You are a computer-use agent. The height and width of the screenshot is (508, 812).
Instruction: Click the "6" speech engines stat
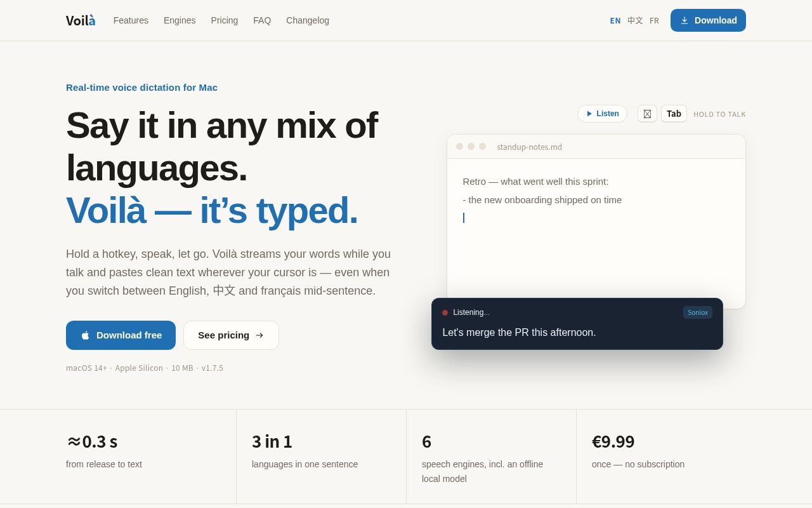426,441
